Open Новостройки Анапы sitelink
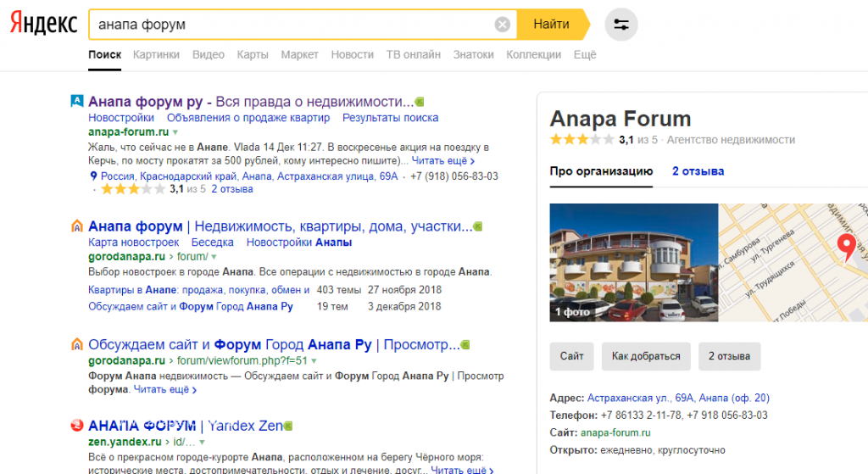This screenshot has width=868, height=474. (299, 242)
